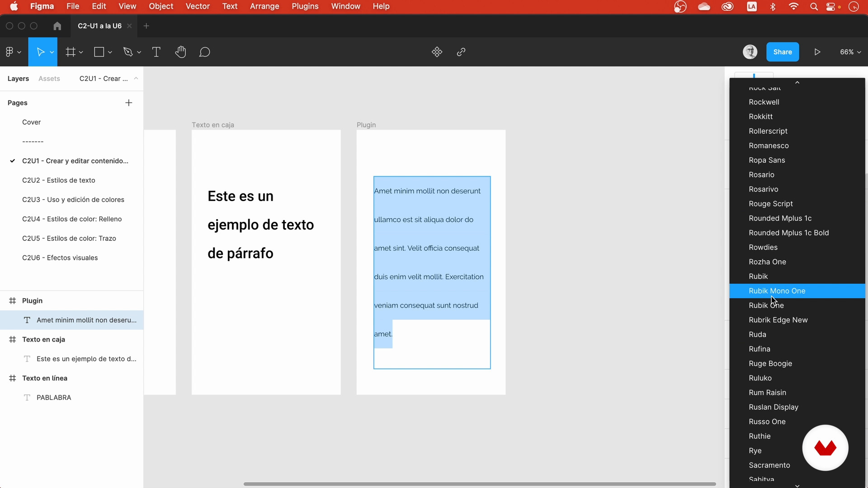This screenshot has width=868, height=488.
Task: Select the Amet minim mollit text layer
Action: coord(71,320)
